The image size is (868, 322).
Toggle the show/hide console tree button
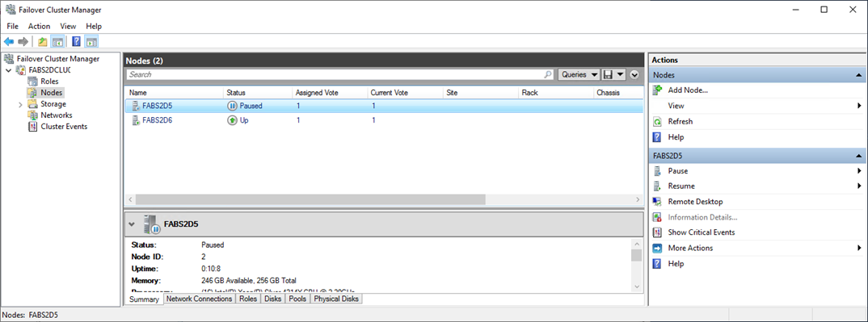pos(57,41)
